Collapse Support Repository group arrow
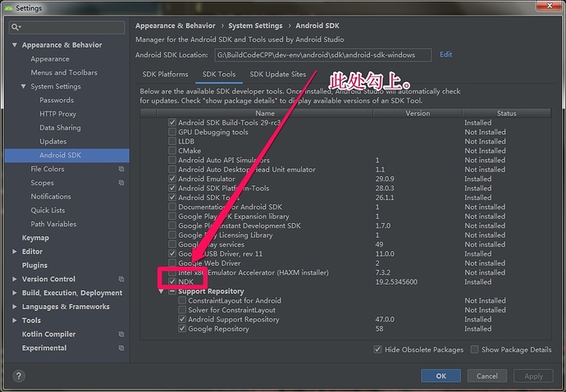Image resolution: width=566 pixels, height=392 pixels. pyautogui.click(x=161, y=291)
